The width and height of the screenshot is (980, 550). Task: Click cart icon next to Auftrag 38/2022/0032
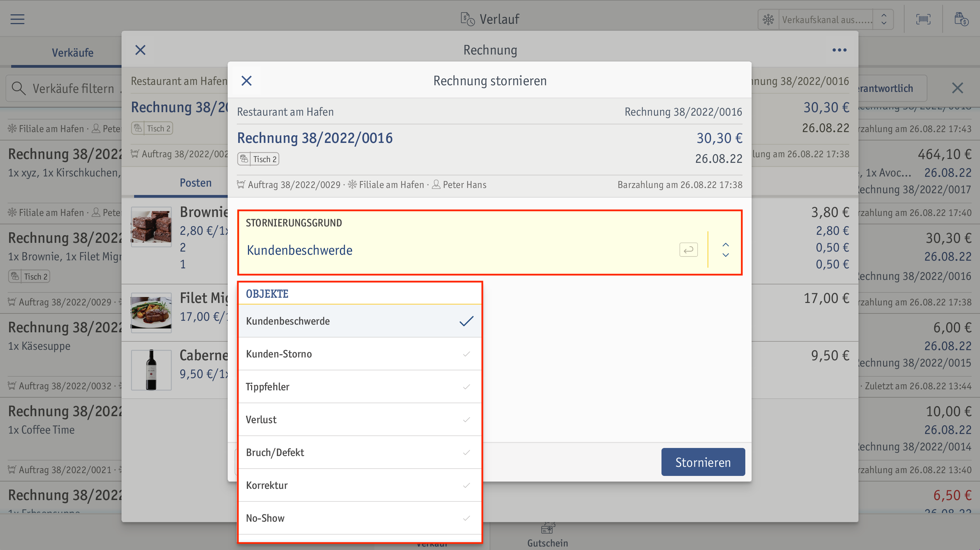click(12, 385)
